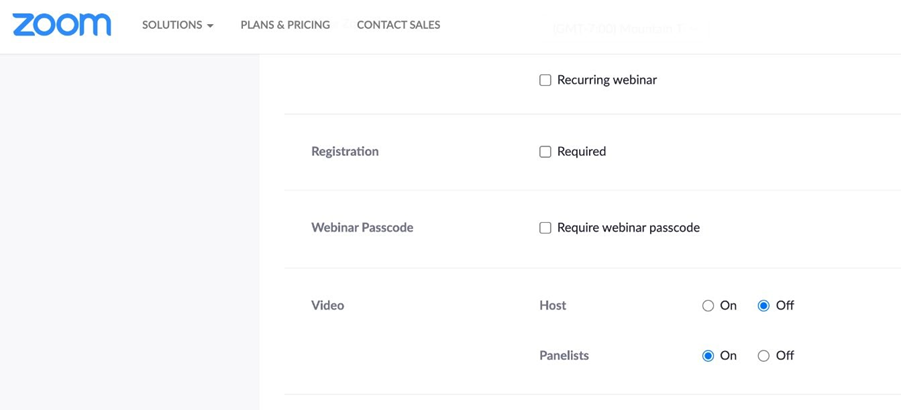The image size is (901, 410).
Task: Select Off radio button for Host video
Action: (x=763, y=306)
